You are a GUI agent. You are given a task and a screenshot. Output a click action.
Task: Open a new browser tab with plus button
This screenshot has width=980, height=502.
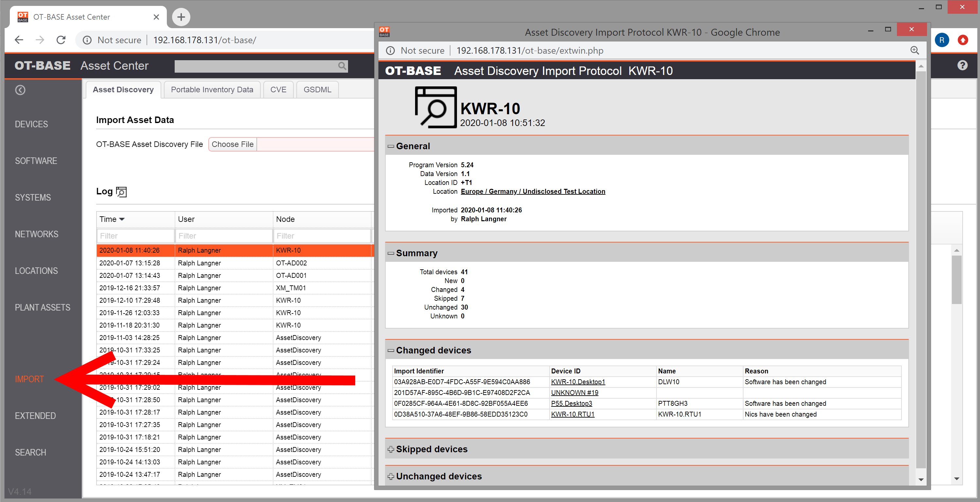coord(181,17)
